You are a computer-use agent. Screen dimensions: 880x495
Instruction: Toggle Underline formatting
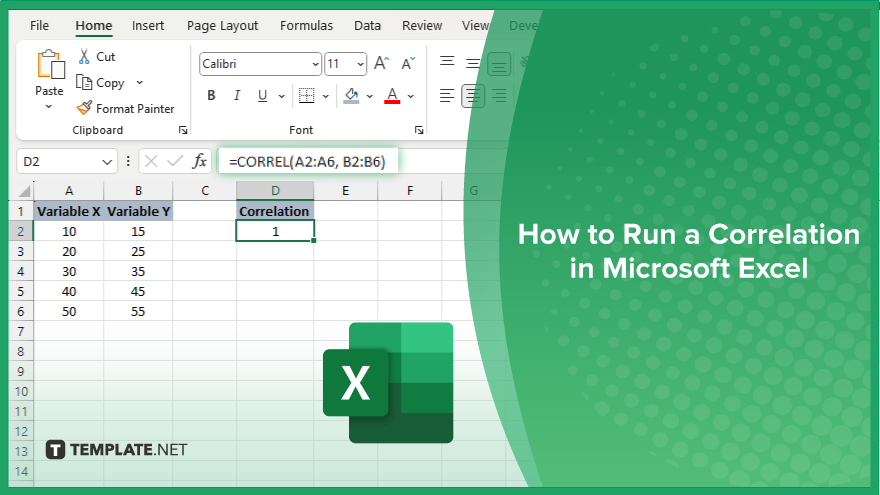262,95
